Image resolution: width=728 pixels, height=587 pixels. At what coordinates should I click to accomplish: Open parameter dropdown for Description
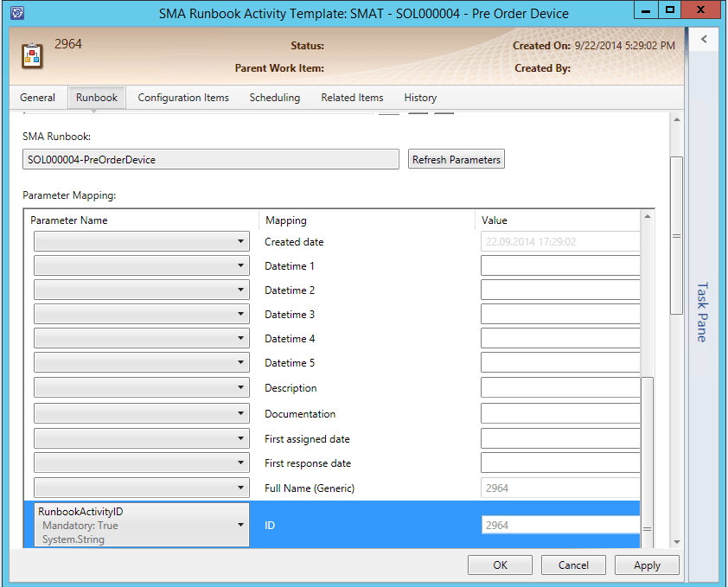pos(142,387)
